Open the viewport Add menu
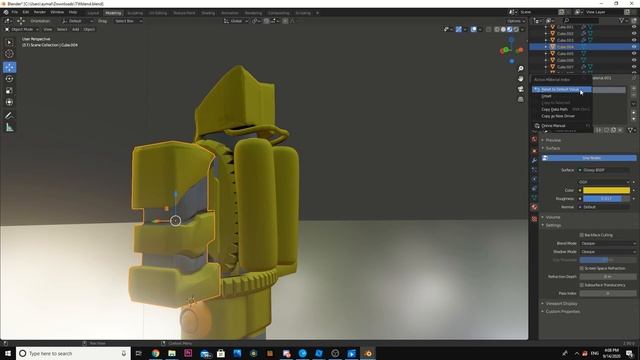This screenshot has width=640, height=360. click(76, 29)
